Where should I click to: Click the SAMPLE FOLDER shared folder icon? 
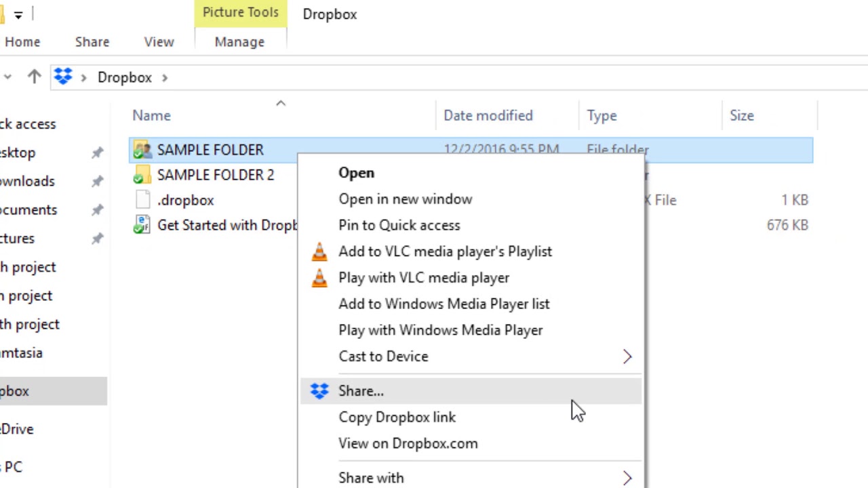142,150
